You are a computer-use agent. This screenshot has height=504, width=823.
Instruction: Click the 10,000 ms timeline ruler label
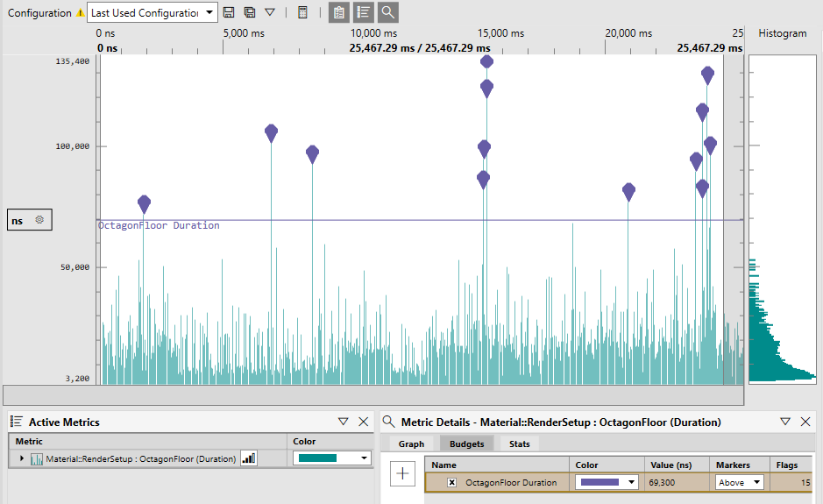pyautogui.click(x=373, y=33)
